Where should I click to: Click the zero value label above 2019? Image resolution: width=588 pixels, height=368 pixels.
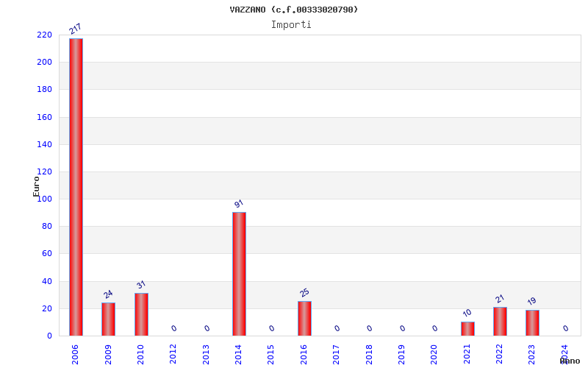click(402, 328)
